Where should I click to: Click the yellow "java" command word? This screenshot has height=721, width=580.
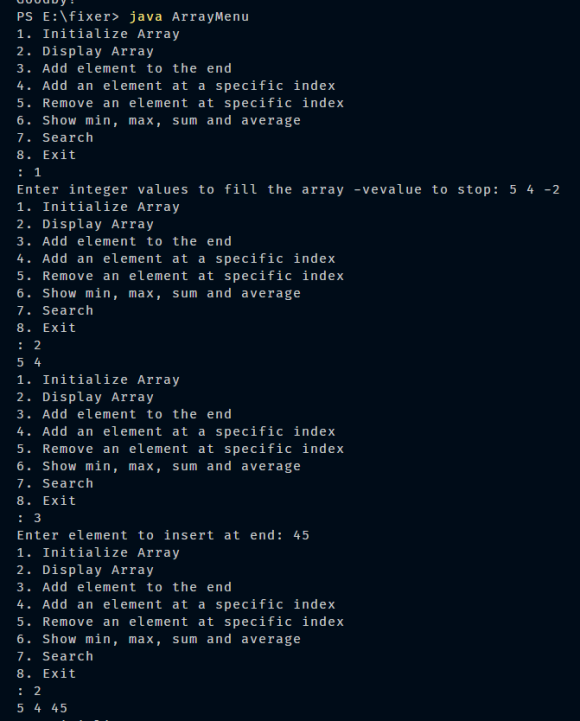coord(146,17)
